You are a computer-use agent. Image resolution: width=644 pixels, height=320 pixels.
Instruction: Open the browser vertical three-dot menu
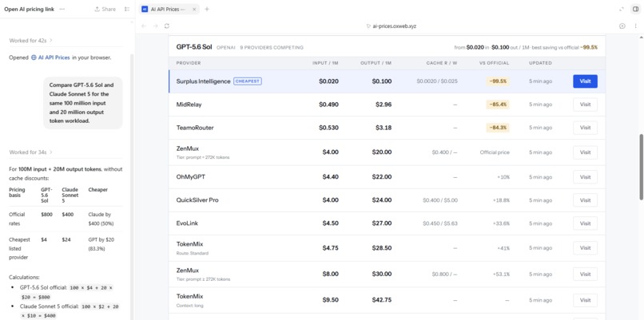click(635, 26)
